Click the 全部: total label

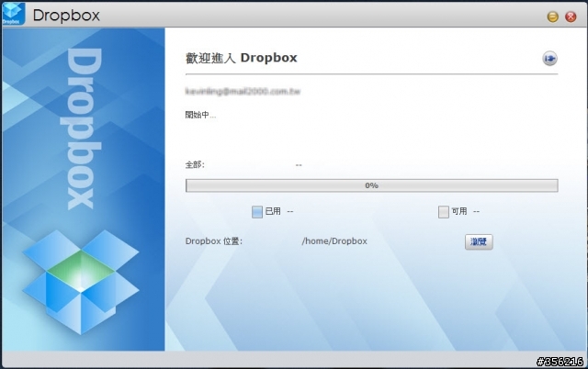point(195,165)
